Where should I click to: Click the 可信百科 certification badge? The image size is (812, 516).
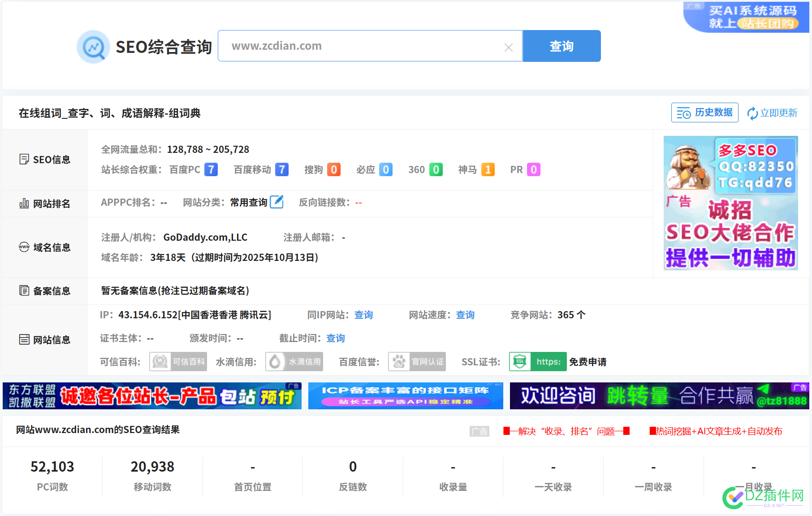click(x=178, y=362)
